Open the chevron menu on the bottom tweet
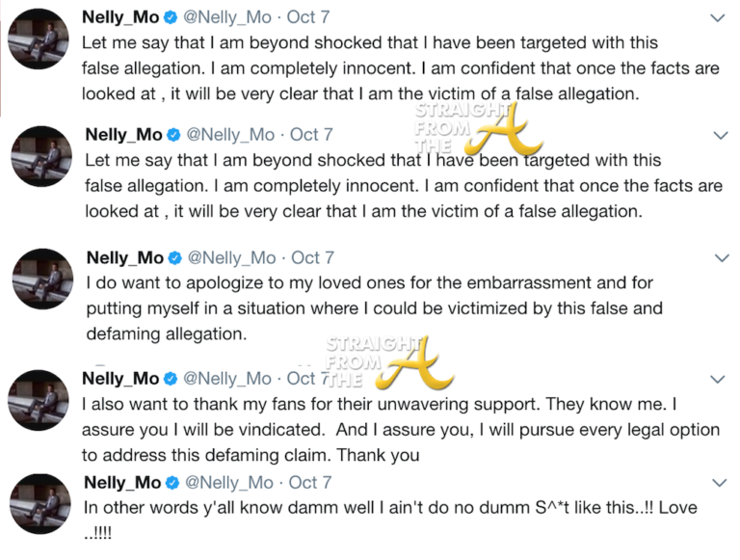 pos(718,482)
